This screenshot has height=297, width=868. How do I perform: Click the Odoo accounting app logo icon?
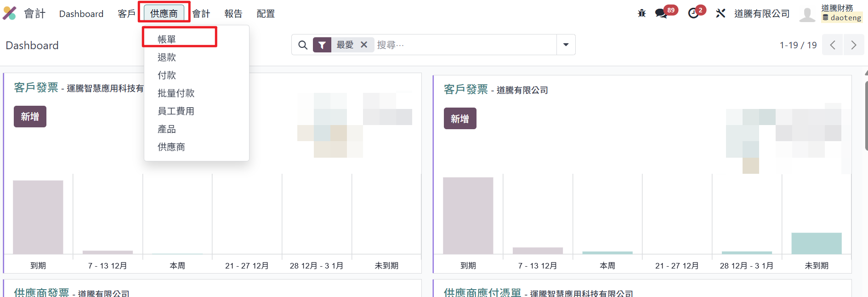(10, 13)
